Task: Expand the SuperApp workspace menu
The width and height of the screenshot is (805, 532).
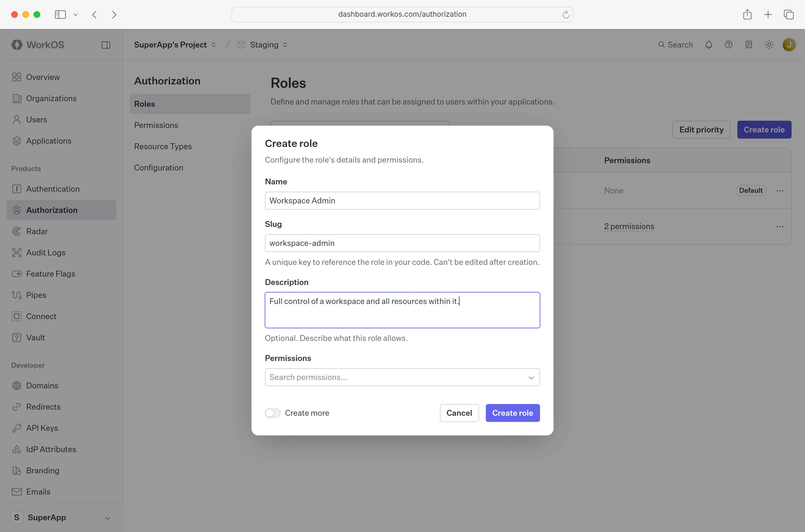Action: pos(61,517)
